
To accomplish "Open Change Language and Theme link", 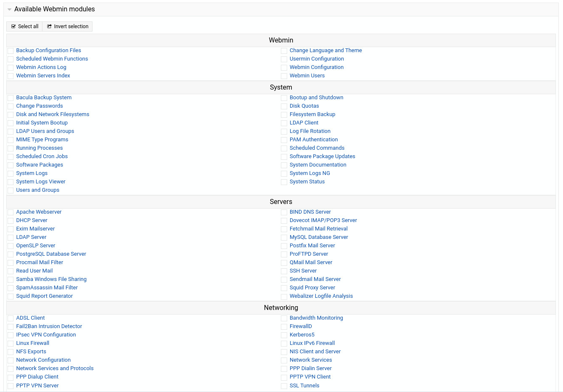I will tap(326, 50).
